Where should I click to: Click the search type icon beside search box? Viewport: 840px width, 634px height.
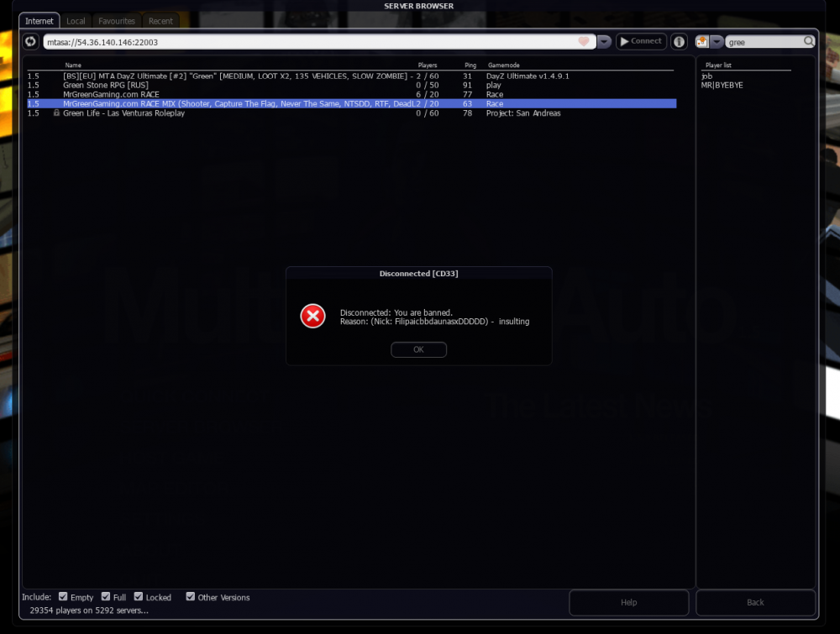(x=701, y=41)
